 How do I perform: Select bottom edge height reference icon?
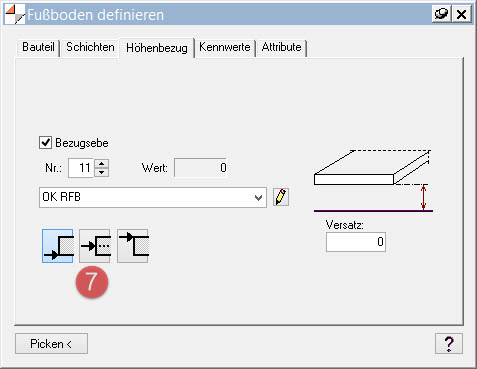tap(58, 246)
